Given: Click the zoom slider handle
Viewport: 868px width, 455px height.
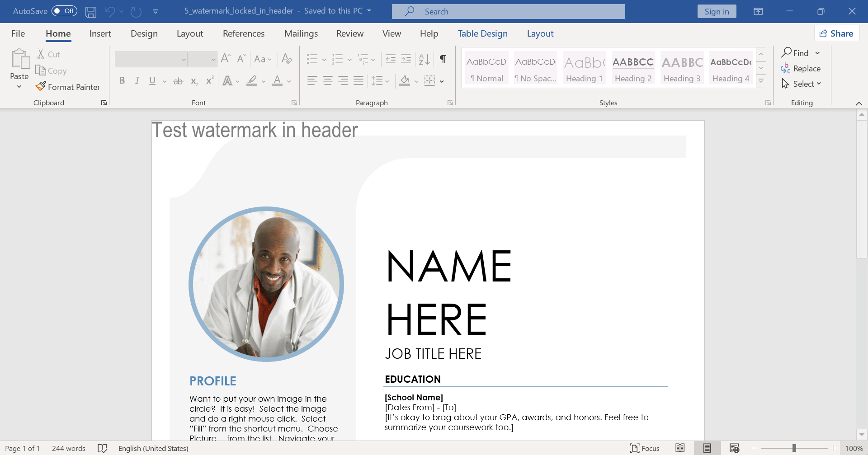Looking at the screenshot, I should click(794, 448).
